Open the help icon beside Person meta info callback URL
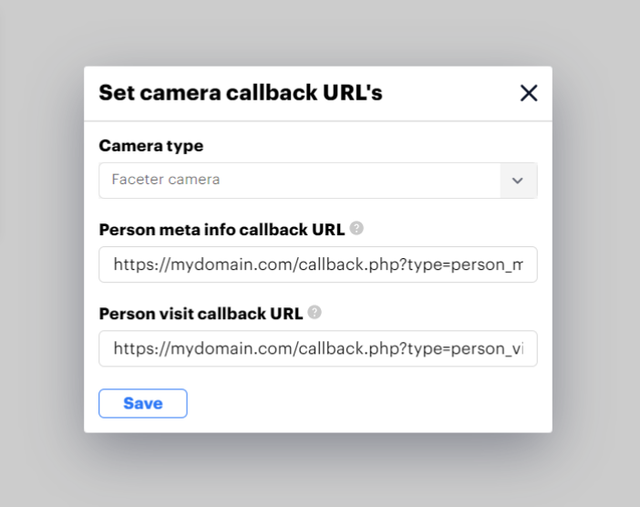 356,228
